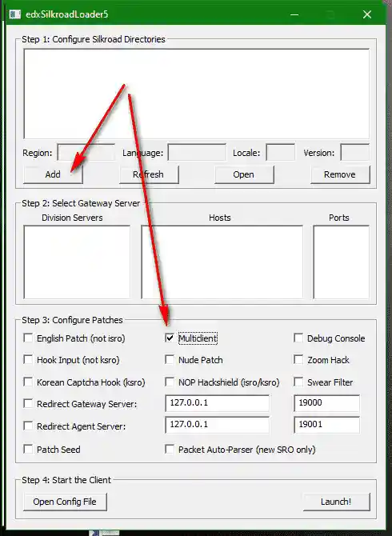This screenshot has width=392, height=536.
Task: Close the edxSilkroadLoader5 window
Action: [x=367, y=14]
